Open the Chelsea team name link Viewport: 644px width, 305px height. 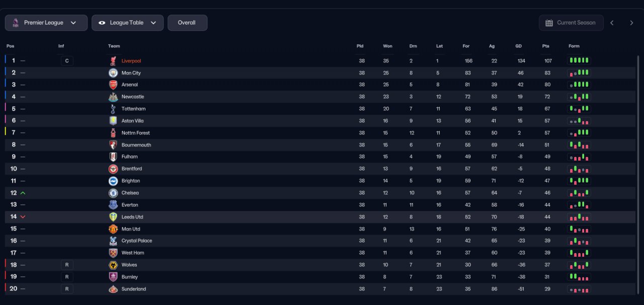click(130, 193)
